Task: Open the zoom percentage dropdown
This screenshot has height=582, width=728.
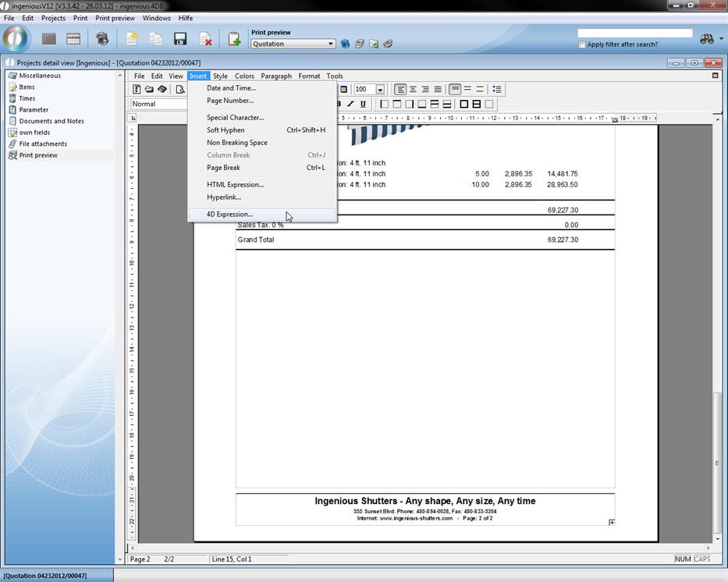Action: pos(380,90)
